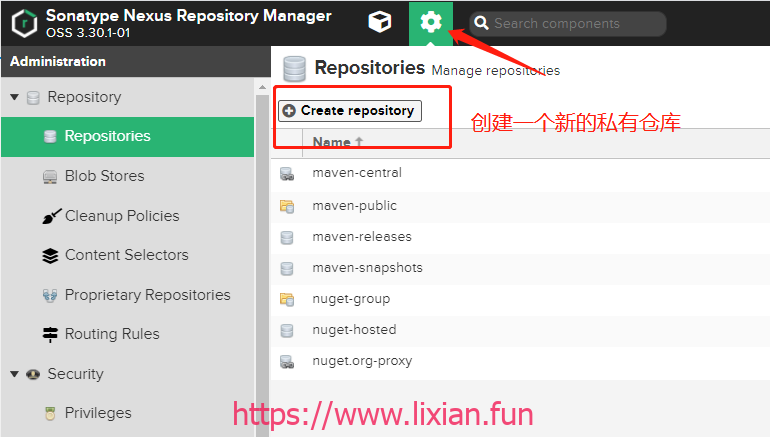
Task: Open the nuget-group repository
Action: (x=351, y=299)
